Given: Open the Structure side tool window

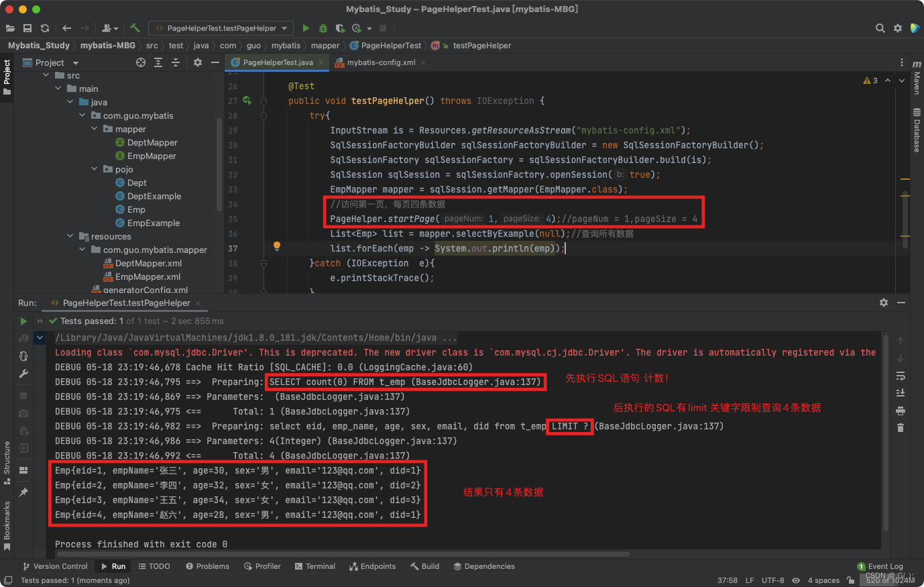Looking at the screenshot, I should (x=7, y=462).
